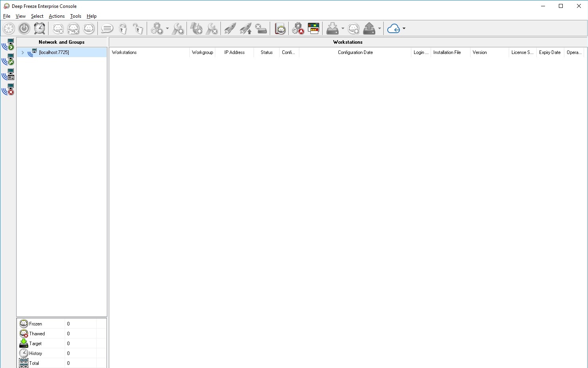Viewport: 588px width, 368px height.
Task: Click the Total row in summary
Action: point(62,363)
